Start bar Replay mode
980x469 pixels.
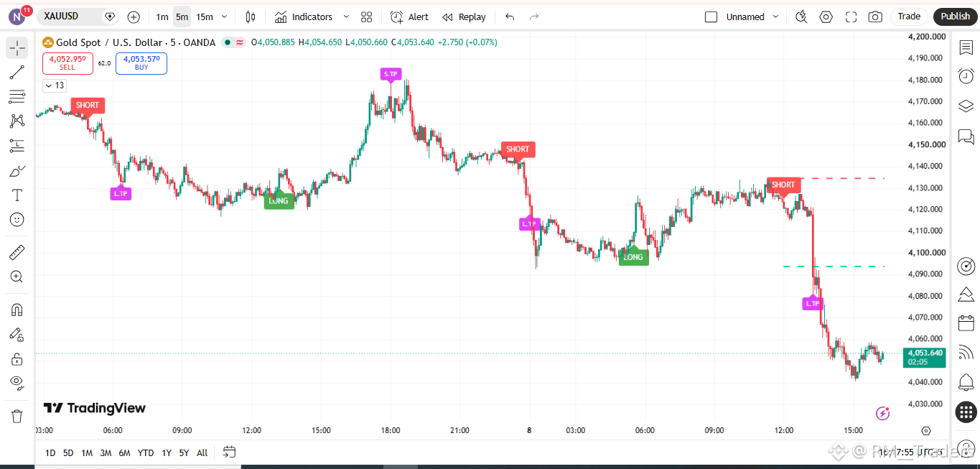[464, 17]
